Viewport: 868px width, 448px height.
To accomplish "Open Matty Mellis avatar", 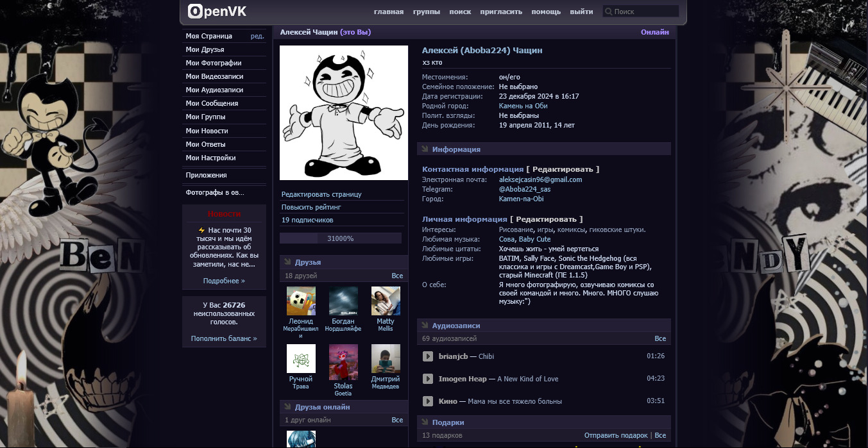I will coord(386,301).
